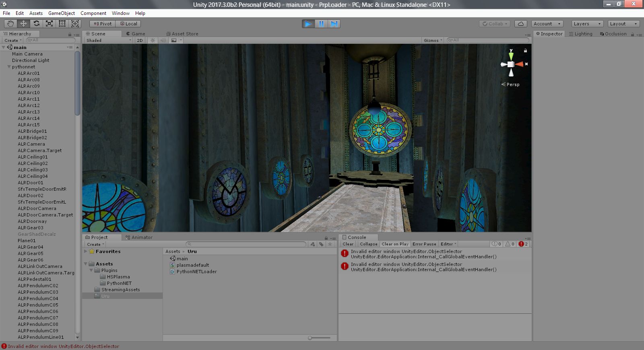Search by Label in Project panel

click(x=321, y=244)
